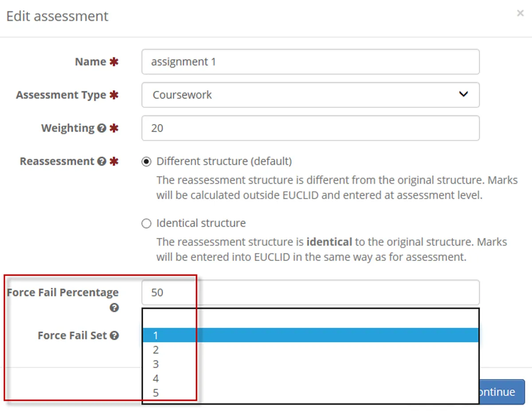The image size is (532, 411).
Task: Click the Reassessment help question mark icon
Action: 102,162
